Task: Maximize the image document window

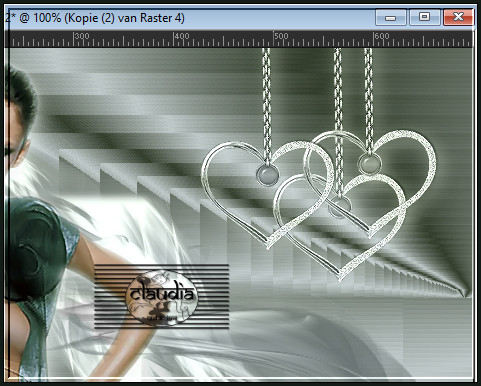Action: pos(424,17)
